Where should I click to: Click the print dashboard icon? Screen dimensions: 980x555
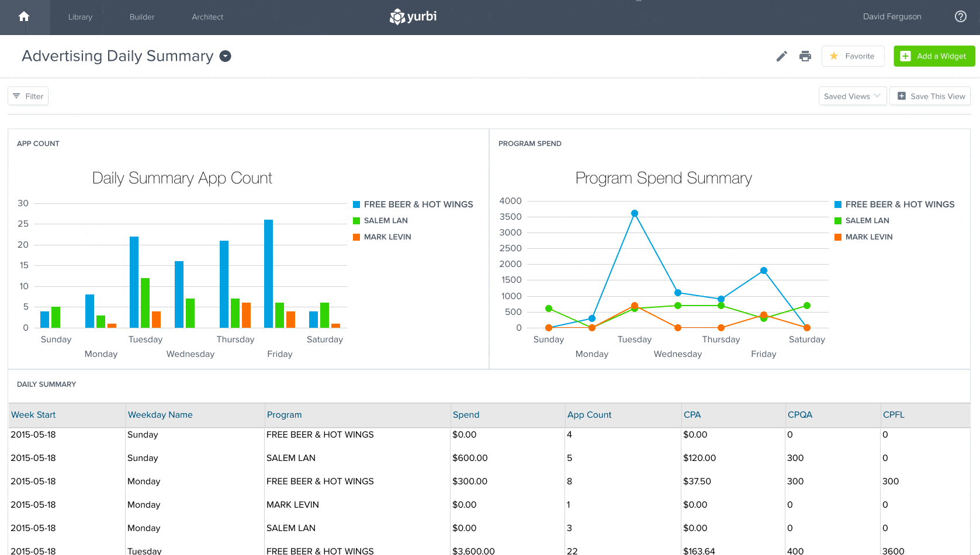pos(805,56)
